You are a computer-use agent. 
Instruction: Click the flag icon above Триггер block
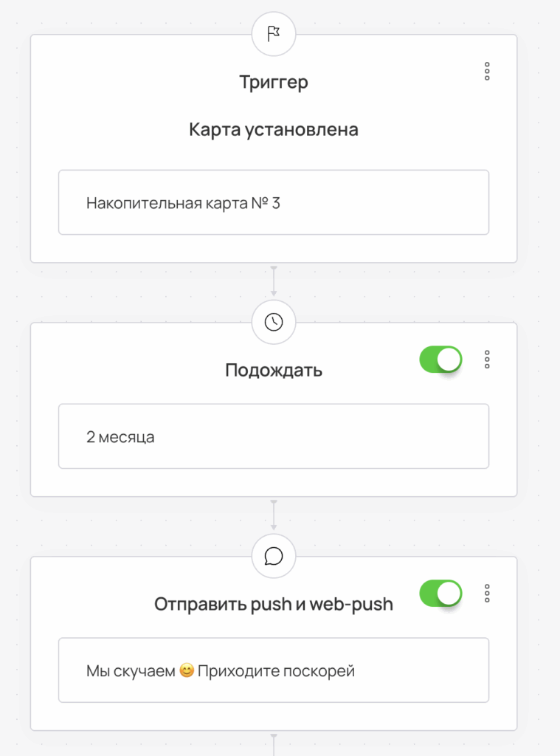[274, 34]
